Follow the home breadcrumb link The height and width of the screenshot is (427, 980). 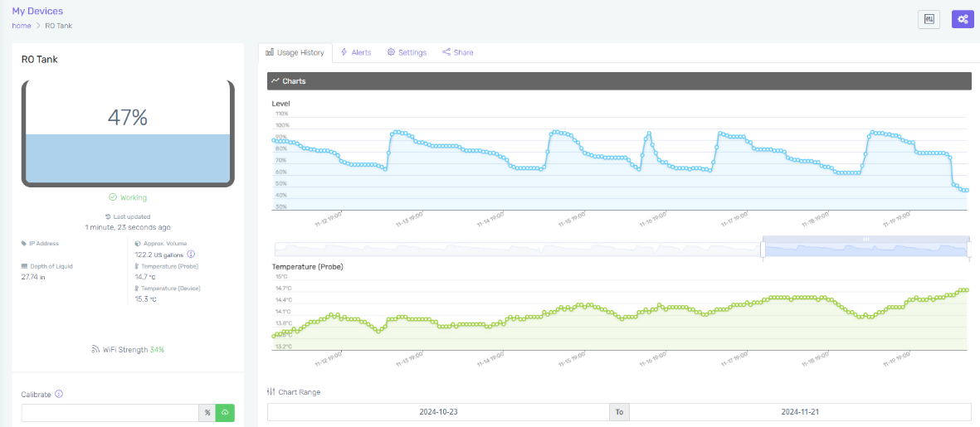pyautogui.click(x=22, y=26)
